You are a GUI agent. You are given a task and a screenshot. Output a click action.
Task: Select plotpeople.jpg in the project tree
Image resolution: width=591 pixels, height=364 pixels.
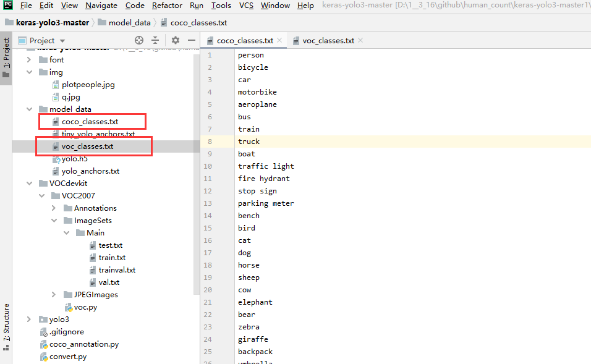88,85
